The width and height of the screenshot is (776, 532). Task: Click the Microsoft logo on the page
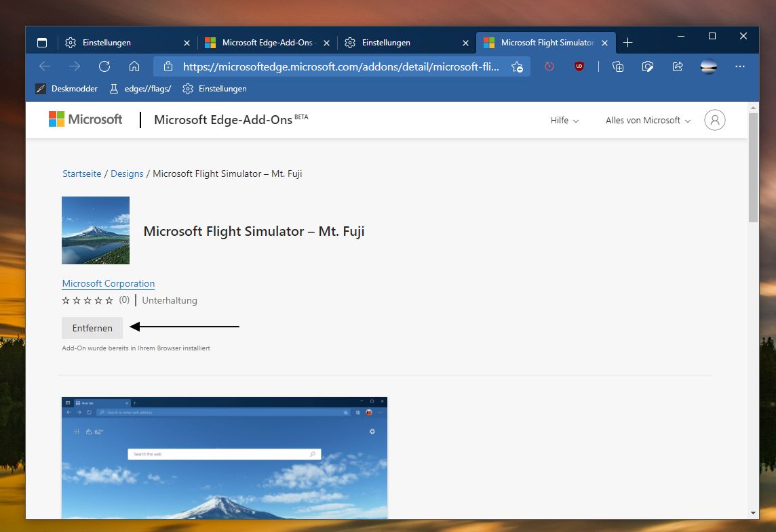tap(85, 119)
